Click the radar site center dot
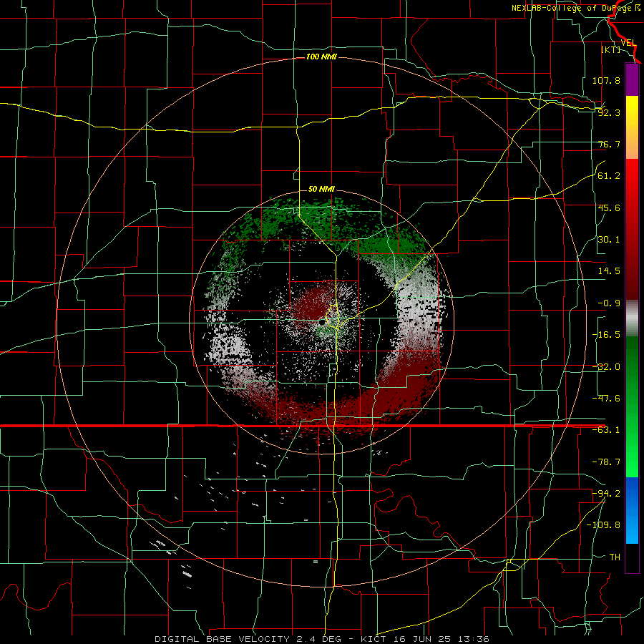 [321, 323]
